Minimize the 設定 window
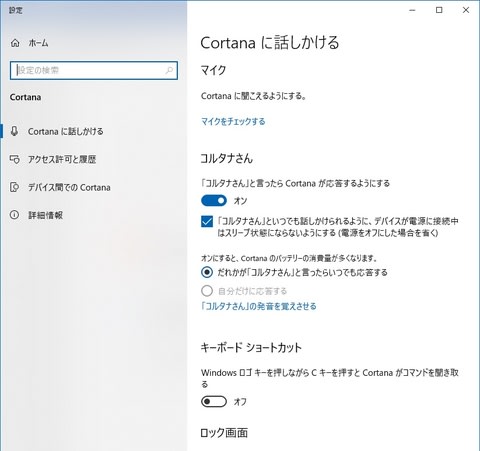Screen dimensions: 480x451 [412, 10]
